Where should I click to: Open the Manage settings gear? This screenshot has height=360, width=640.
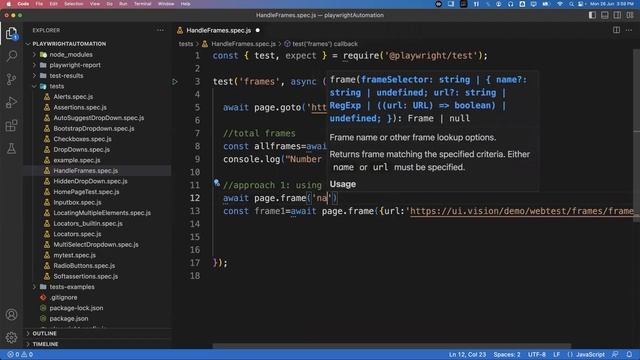point(11,337)
